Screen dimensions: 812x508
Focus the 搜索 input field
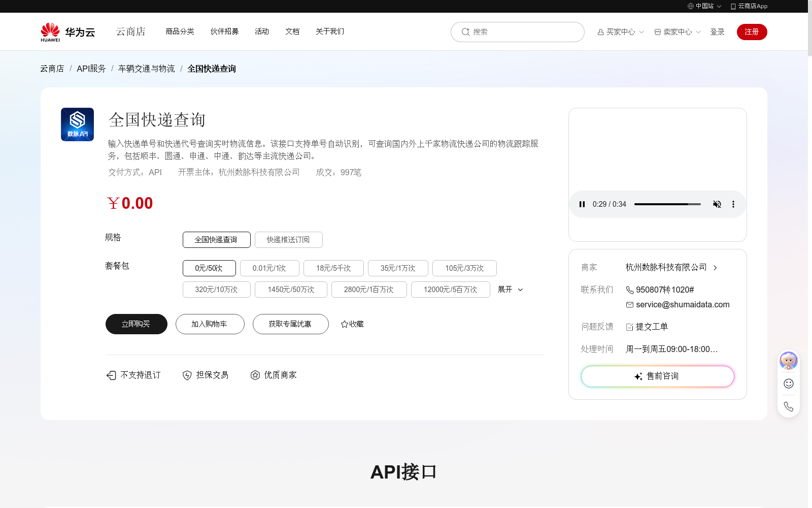pos(518,32)
